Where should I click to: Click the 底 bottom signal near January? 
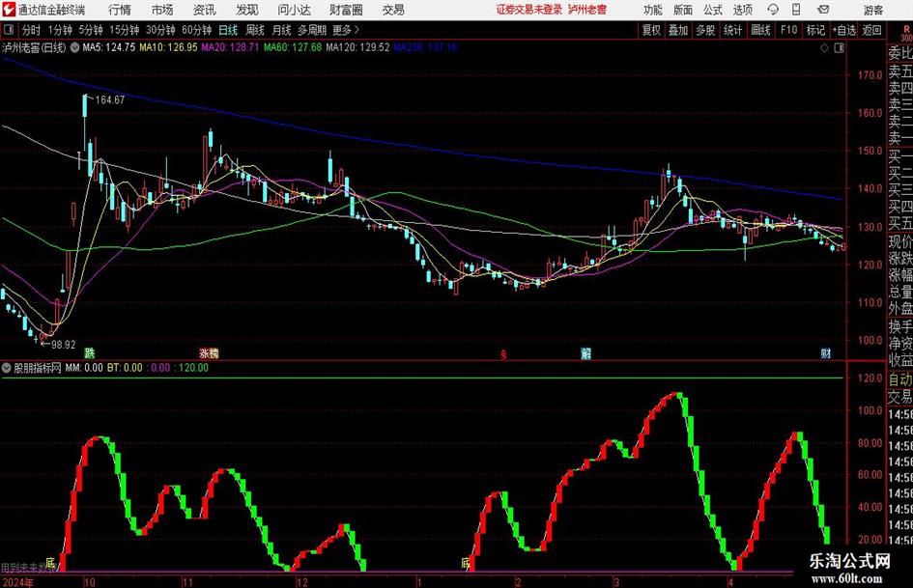[x=465, y=563]
